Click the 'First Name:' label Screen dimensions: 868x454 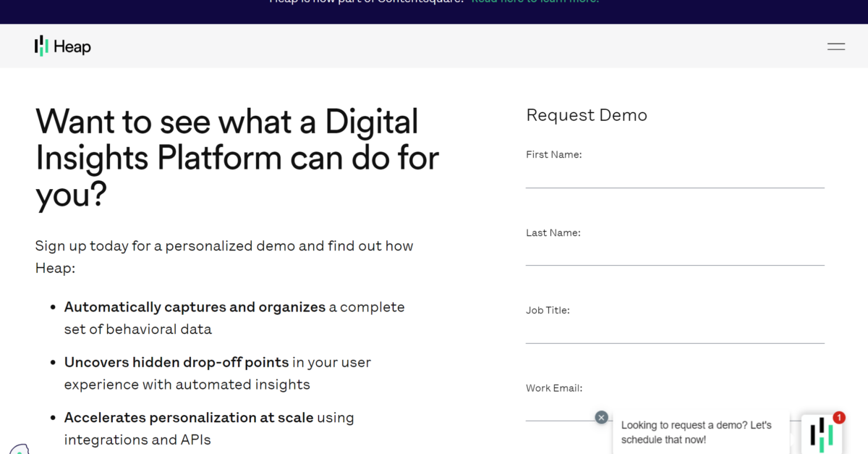[554, 154]
